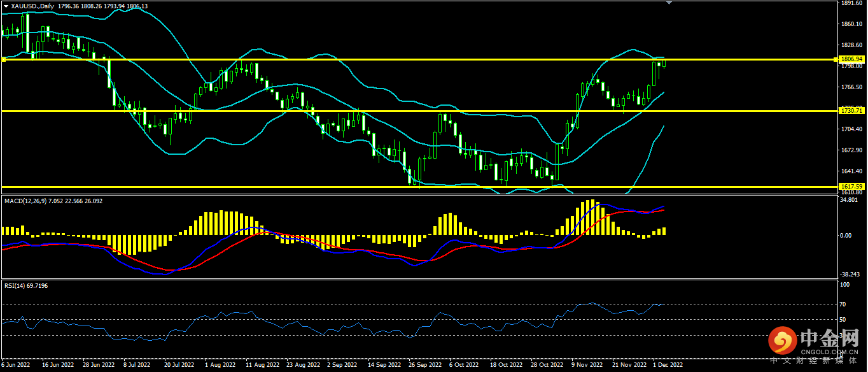This screenshot has height=372, width=868.
Task: Click the 1806.94 price label tag
Action: click(851, 59)
